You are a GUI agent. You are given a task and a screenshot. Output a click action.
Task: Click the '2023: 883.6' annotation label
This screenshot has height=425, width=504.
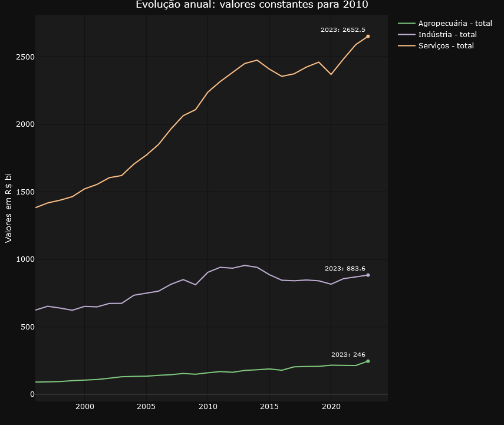(x=345, y=268)
